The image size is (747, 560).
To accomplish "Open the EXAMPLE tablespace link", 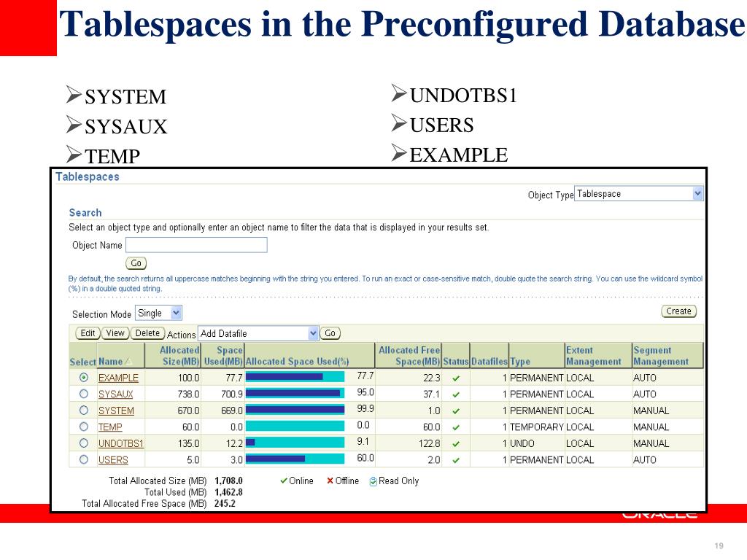I will coord(118,378).
